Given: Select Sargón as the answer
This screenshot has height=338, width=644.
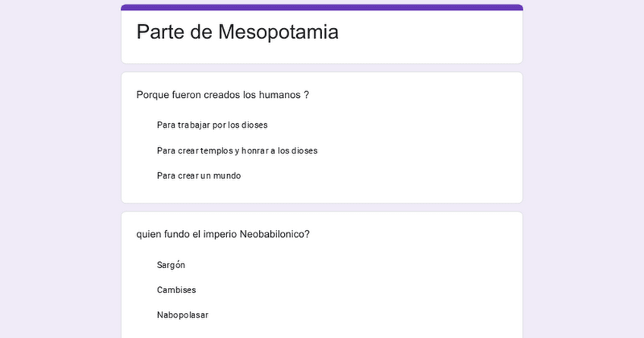Looking at the screenshot, I should pyautogui.click(x=171, y=265).
